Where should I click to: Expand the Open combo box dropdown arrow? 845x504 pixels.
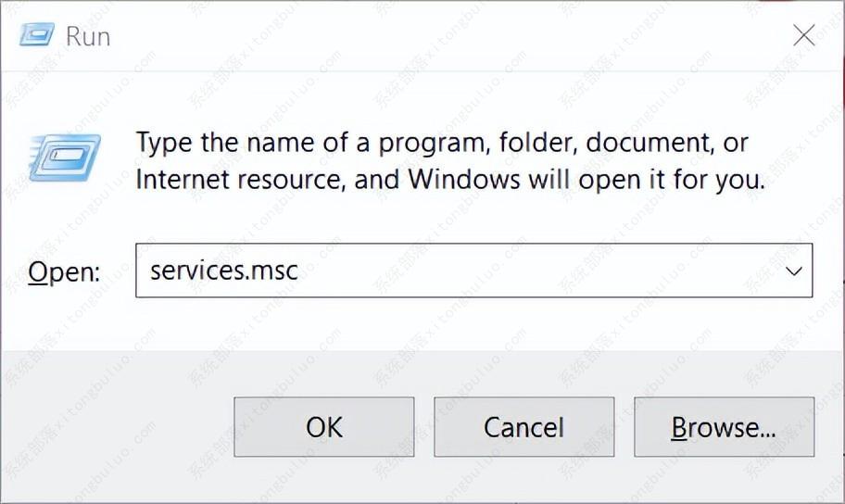[793, 271]
